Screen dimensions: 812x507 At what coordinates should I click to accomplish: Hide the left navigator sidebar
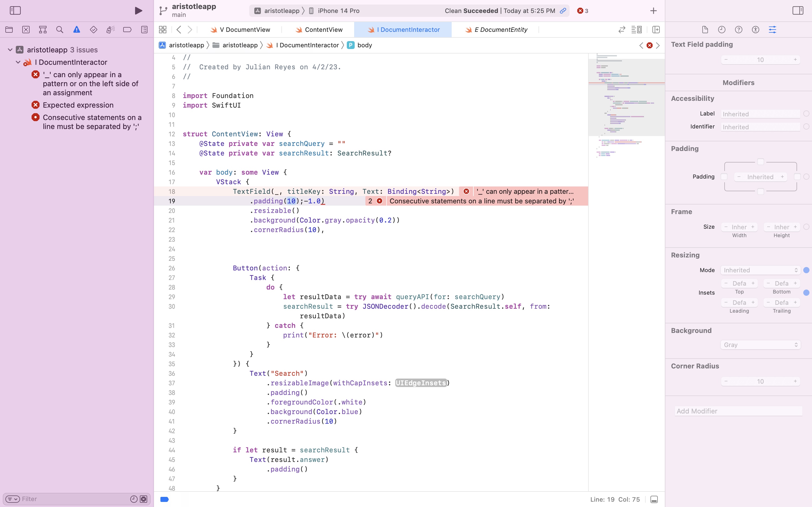(15, 11)
